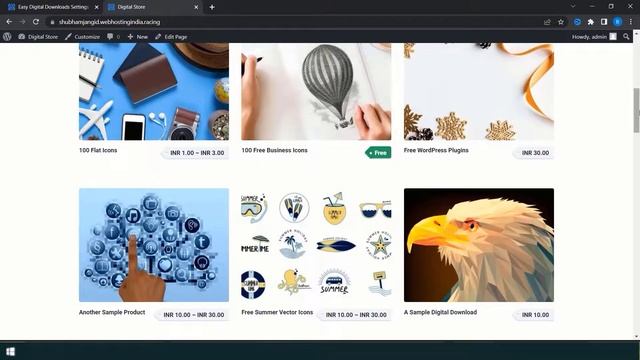Click the INR 1.00 – INR 3.00 price tag
Image resolution: width=640 pixels, height=360 pixels.
[x=196, y=153]
